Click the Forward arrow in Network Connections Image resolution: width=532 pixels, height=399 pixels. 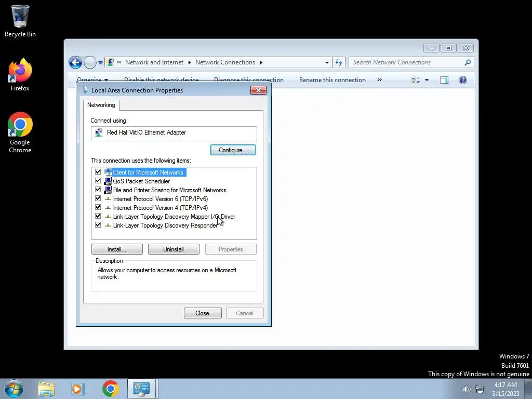click(x=90, y=62)
